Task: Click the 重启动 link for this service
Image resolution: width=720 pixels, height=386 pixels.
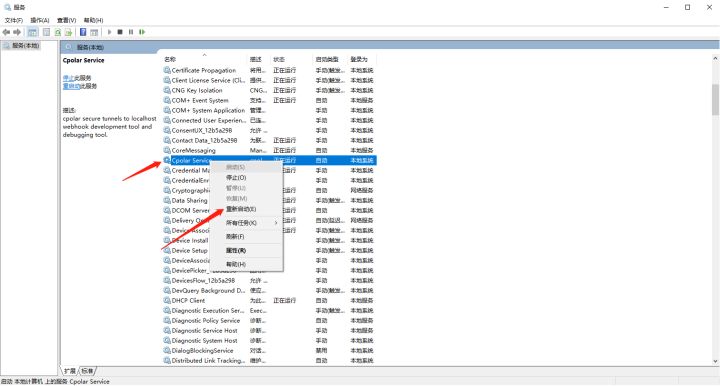Action: point(71,86)
